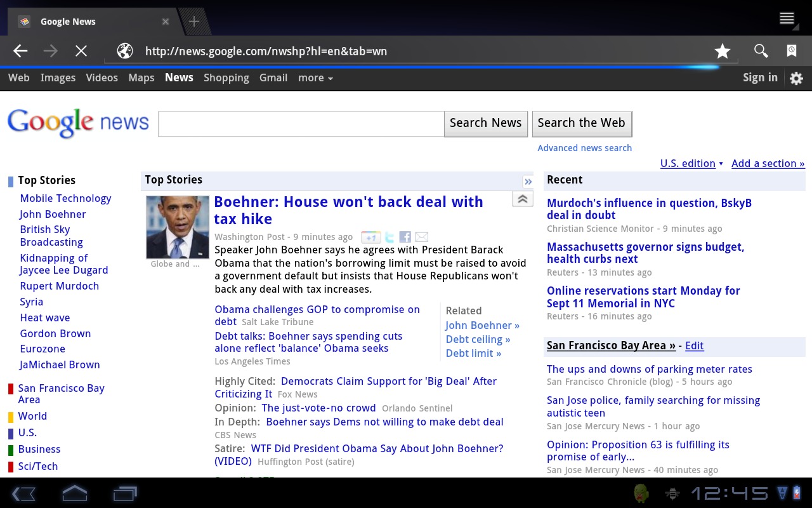This screenshot has height=508, width=812.
Task: Collapse Top Stories with double up chevron
Action: coord(522,199)
